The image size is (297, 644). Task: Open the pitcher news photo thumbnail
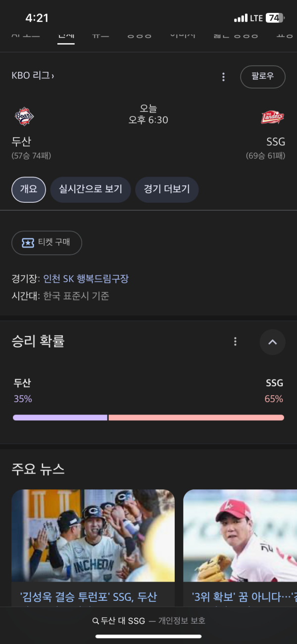pyautogui.click(x=240, y=535)
